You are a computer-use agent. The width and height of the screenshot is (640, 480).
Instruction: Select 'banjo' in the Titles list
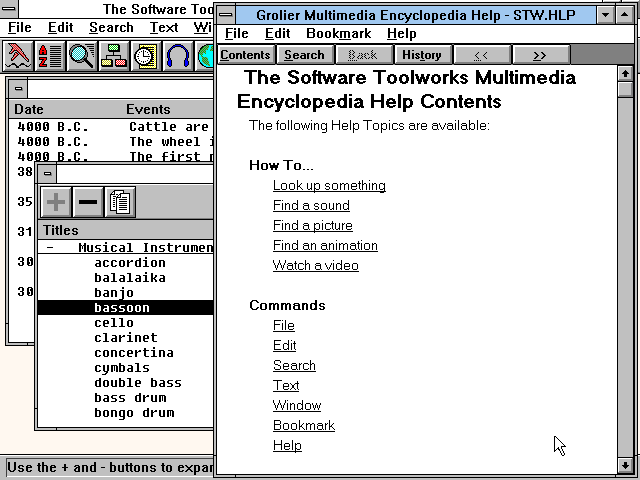(x=114, y=293)
